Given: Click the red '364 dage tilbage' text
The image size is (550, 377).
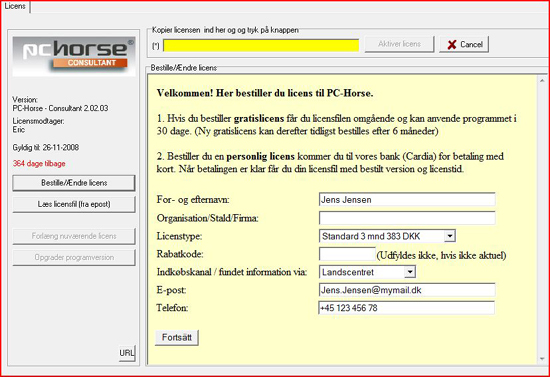Looking at the screenshot, I should point(39,164).
